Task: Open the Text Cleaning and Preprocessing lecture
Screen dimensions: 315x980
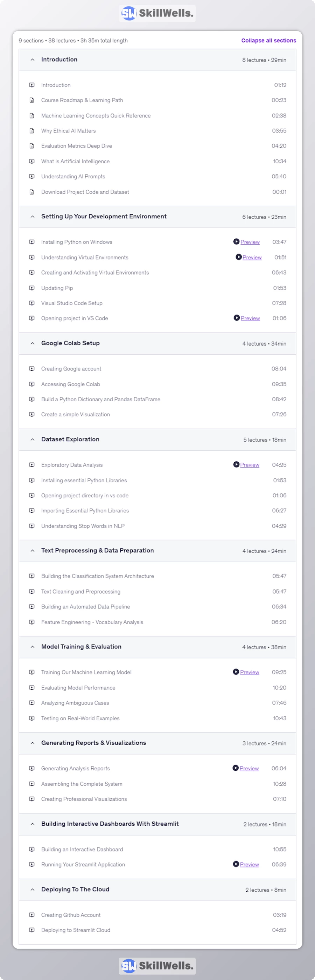Action: (x=80, y=592)
